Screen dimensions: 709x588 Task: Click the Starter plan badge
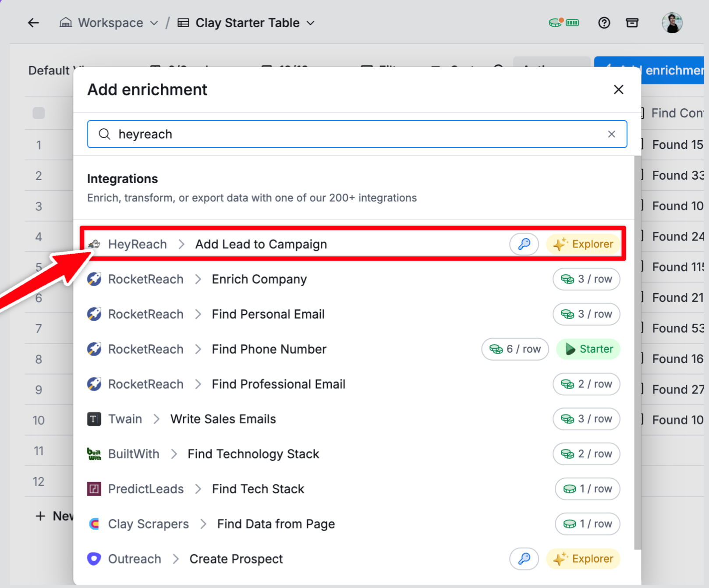(588, 349)
